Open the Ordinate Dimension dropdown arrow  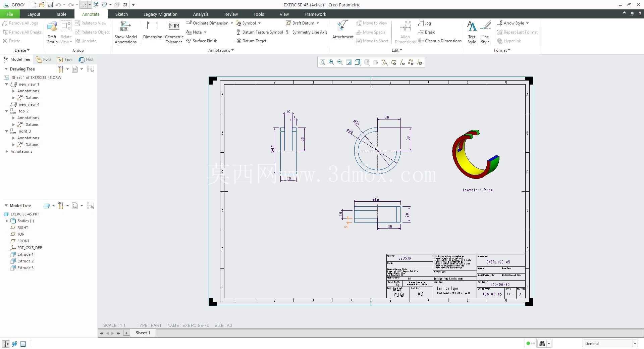(232, 23)
